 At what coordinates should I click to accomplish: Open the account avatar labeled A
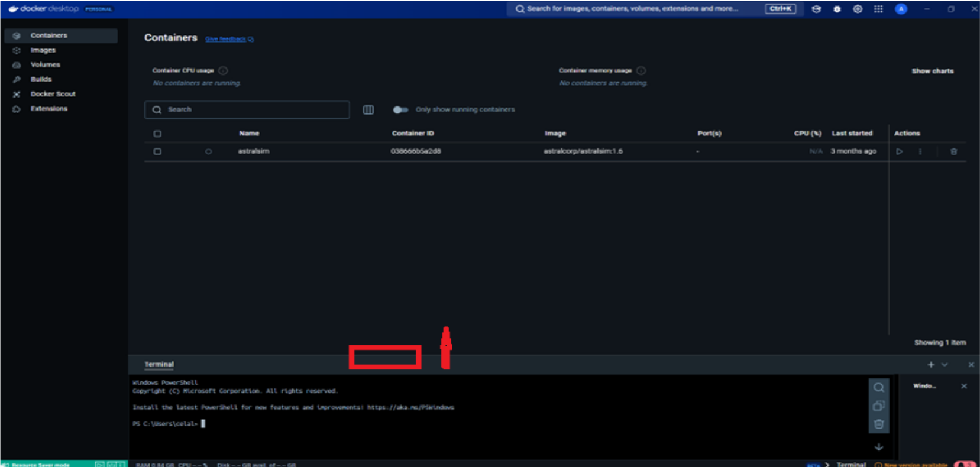tap(901, 9)
